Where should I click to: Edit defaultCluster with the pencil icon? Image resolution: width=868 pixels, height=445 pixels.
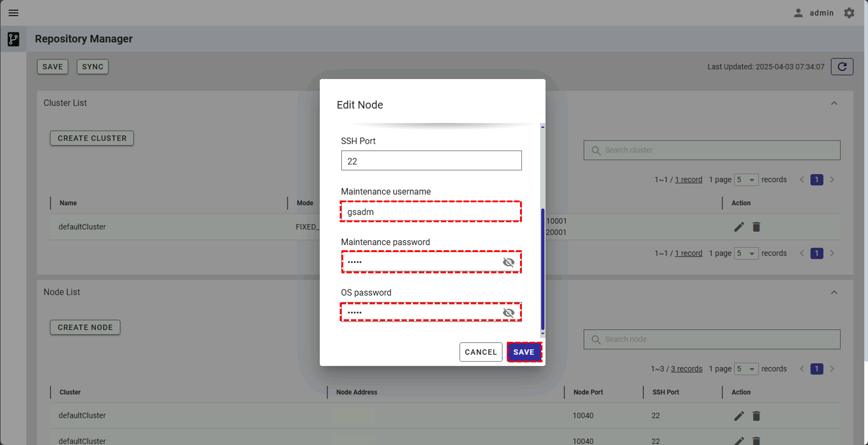[739, 227]
